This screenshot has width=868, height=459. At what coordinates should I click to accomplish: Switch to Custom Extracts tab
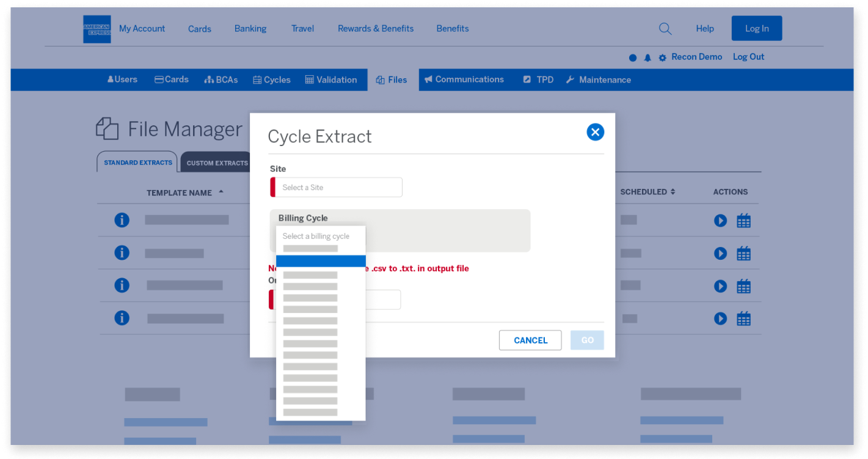217,163
